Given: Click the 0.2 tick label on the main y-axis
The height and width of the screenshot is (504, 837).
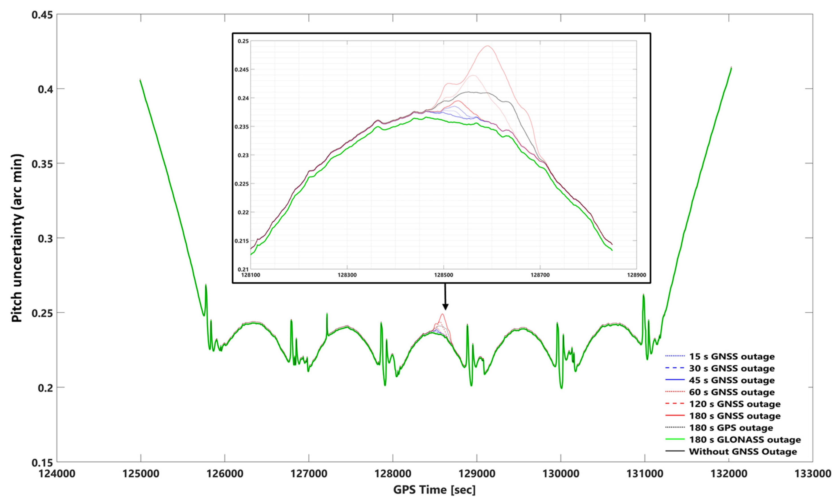Looking at the screenshot, I should click(x=45, y=388).
